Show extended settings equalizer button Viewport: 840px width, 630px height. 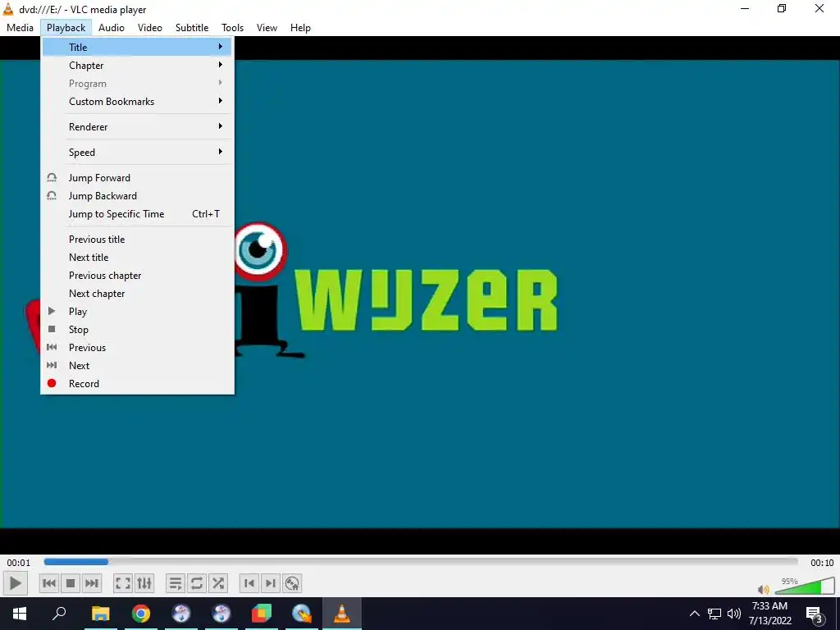144,583
